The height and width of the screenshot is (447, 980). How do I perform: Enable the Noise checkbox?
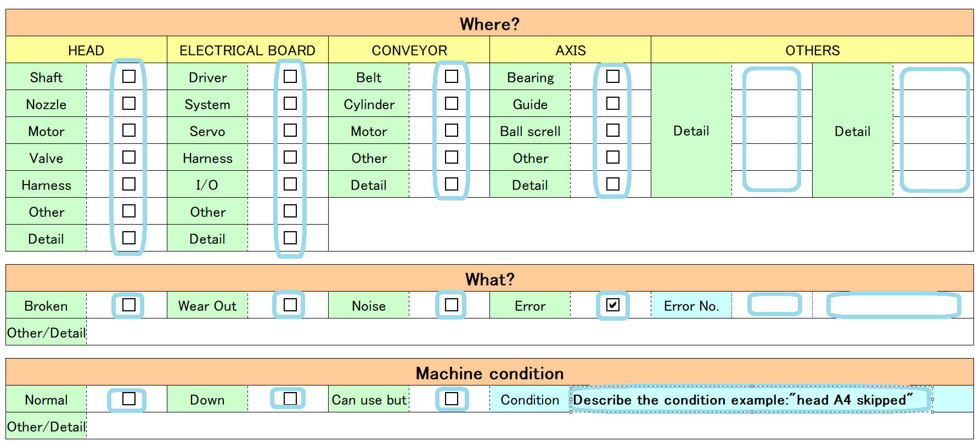click(452, 305)
